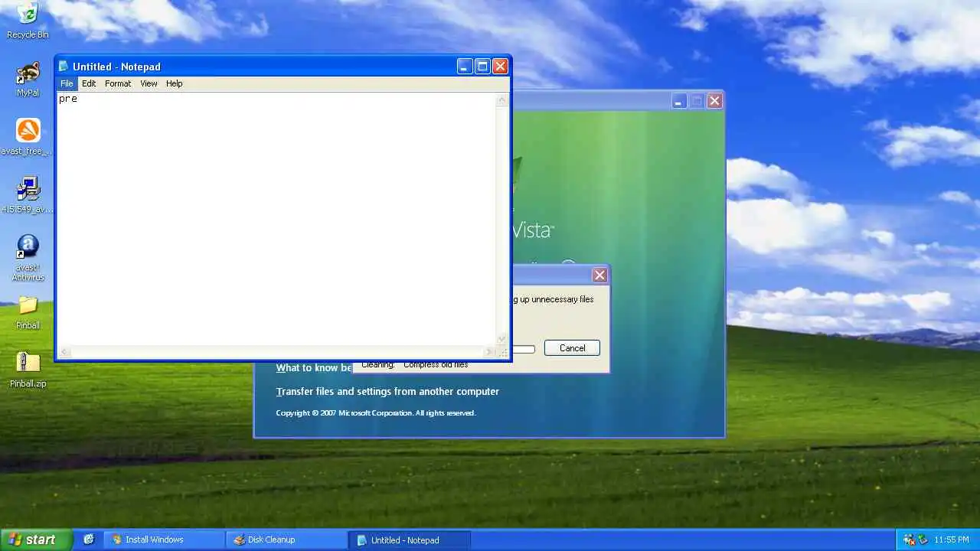Minimize the Notepad window

tap(465, 67)
